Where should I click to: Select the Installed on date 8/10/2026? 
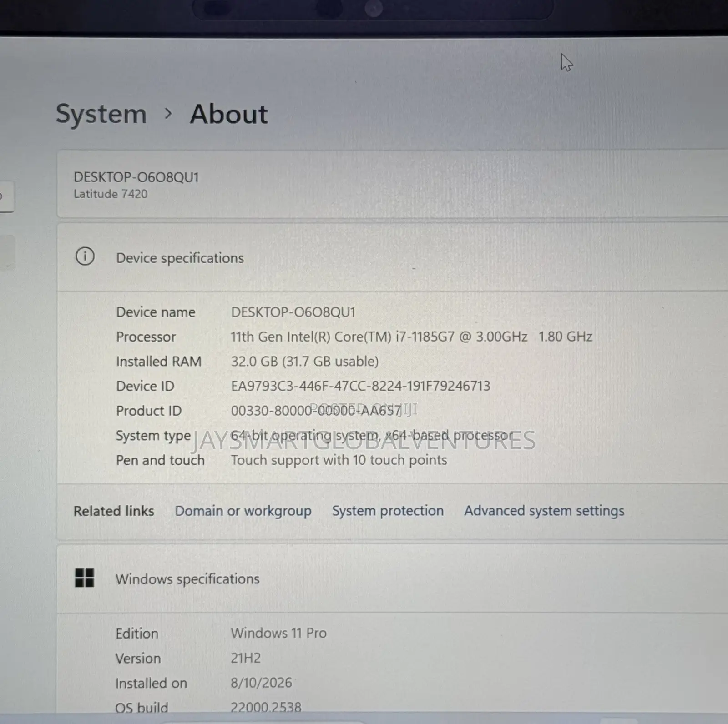261,683
